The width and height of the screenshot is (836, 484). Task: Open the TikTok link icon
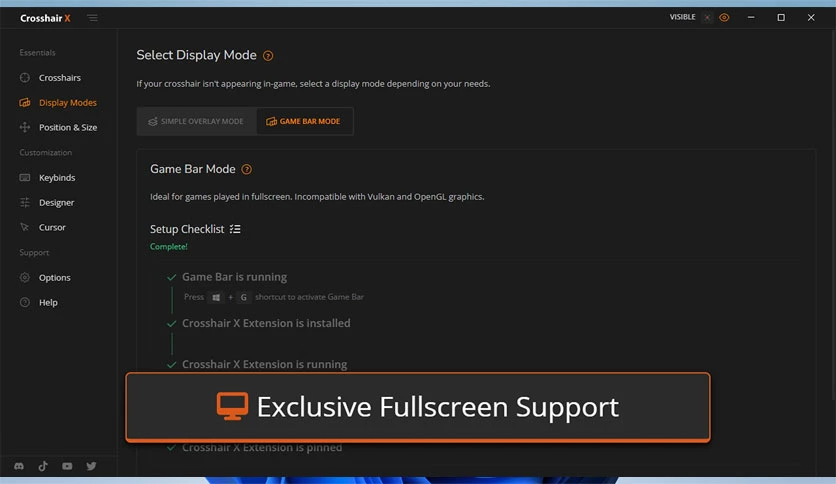(43, 466)
